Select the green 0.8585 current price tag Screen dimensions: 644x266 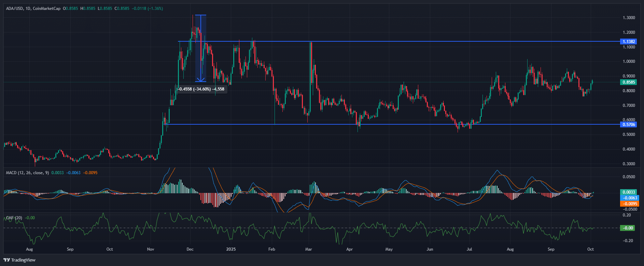tap(629, 82)
